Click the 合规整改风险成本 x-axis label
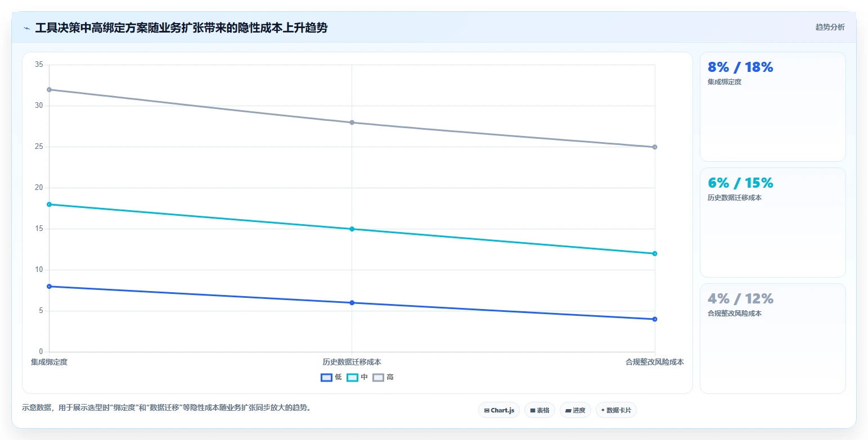 (x=655, y=362)
